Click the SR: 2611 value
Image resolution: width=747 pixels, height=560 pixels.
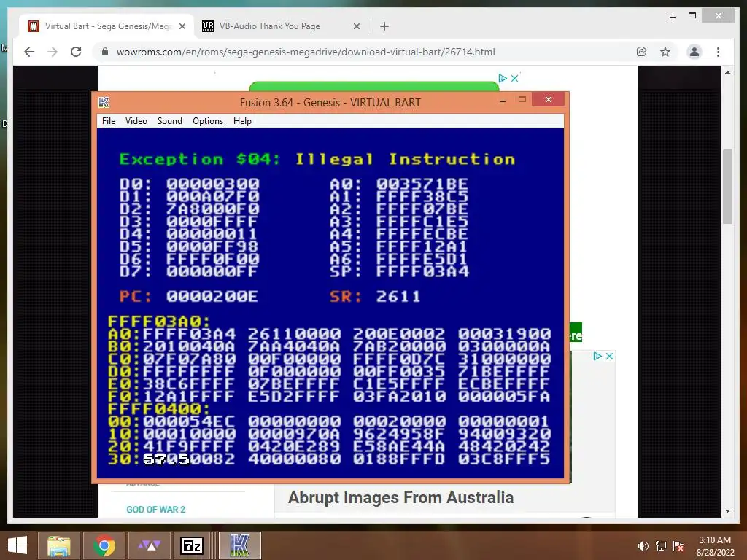click(x=398, y=297)
